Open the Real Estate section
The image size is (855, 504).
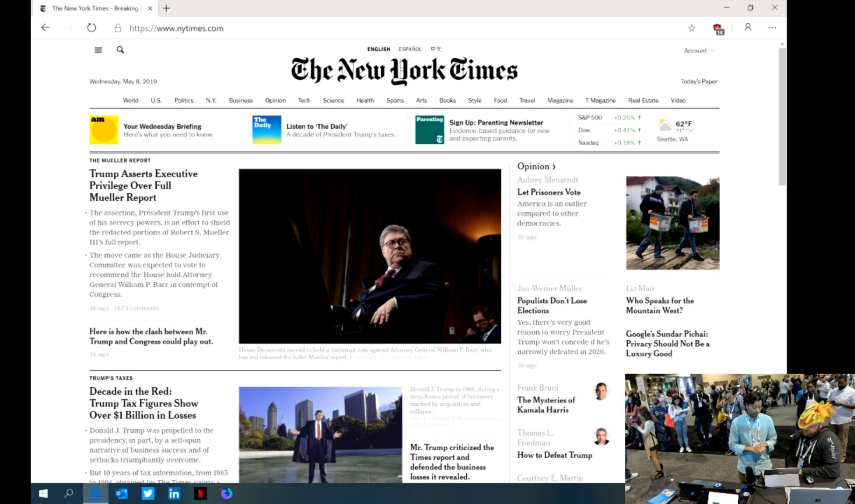pos(643,100)
